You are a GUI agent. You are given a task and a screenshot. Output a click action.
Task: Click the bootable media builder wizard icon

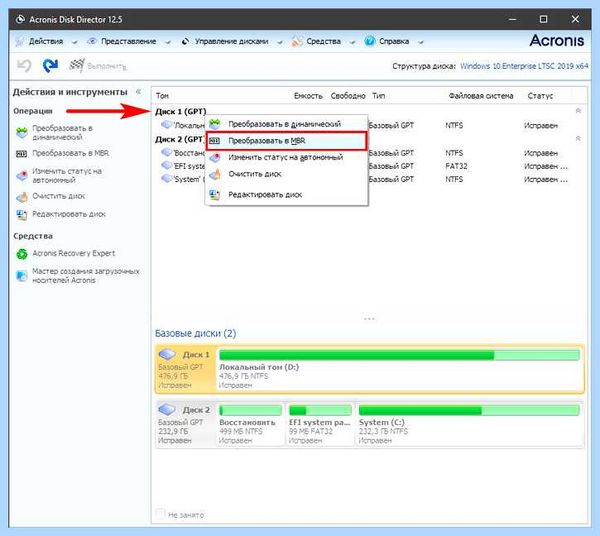tap(22, 275)
